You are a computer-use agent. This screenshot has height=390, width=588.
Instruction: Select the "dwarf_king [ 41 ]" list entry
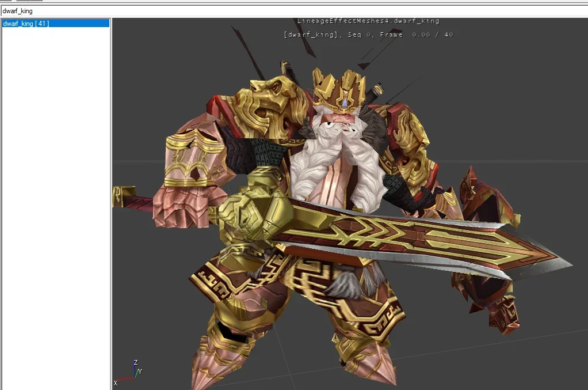[55, 23]
